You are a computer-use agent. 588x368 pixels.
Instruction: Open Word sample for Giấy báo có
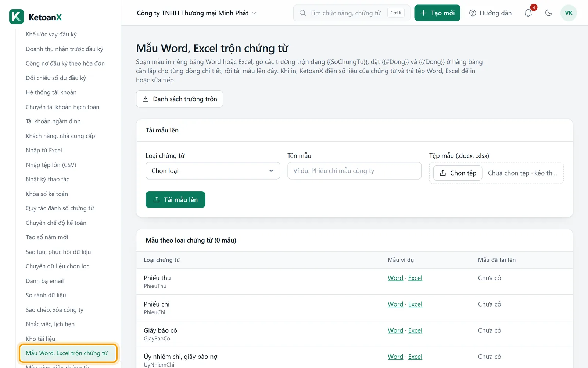(x=395, y=330)
